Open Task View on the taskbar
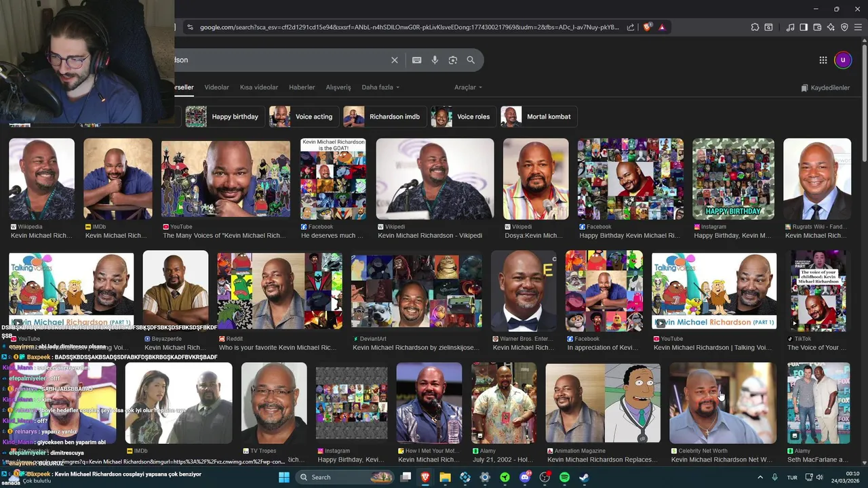 [x=406, y=477]
